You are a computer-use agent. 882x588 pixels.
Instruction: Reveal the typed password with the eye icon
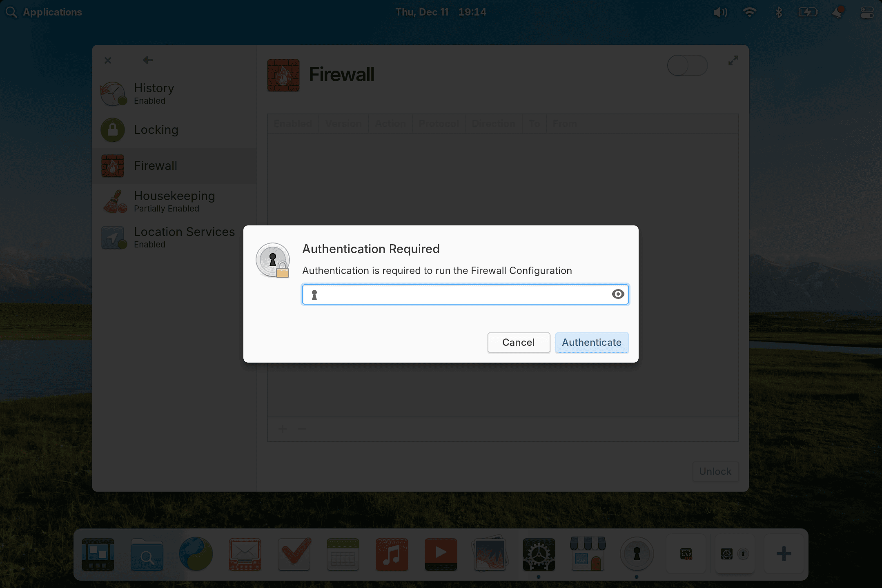[617, 294]
